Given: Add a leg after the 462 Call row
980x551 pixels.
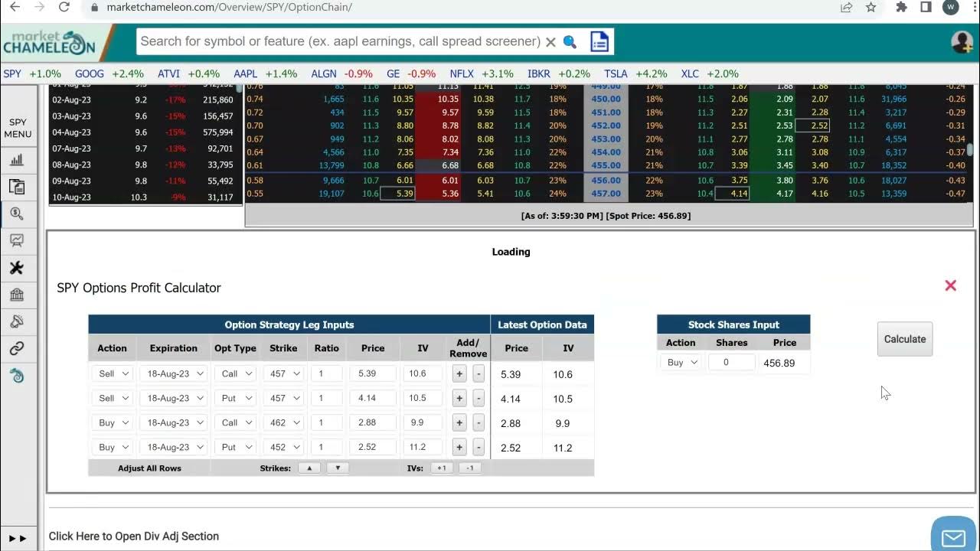Looking at the screenshot, I should pyautogui.click(x=459, y=422).
